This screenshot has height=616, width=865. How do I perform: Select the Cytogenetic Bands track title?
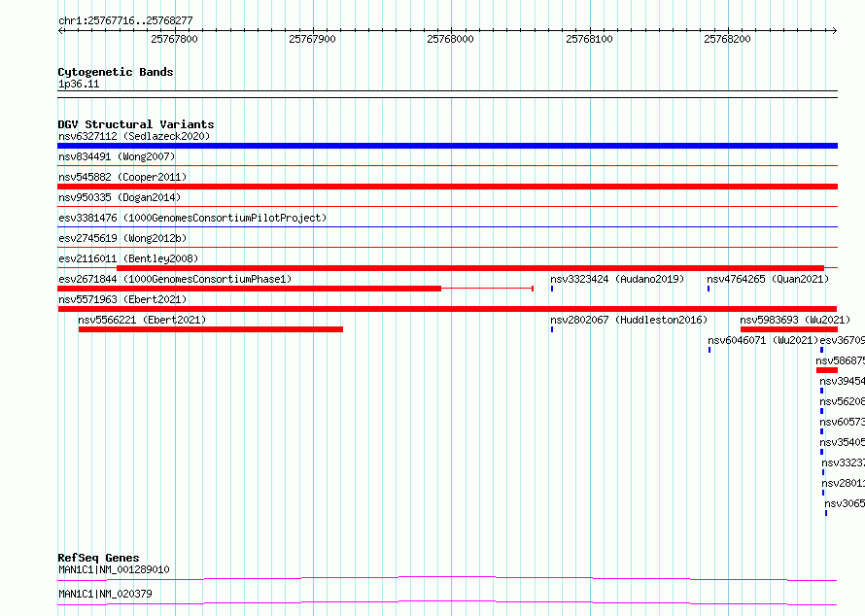click(x=116, y=72)
